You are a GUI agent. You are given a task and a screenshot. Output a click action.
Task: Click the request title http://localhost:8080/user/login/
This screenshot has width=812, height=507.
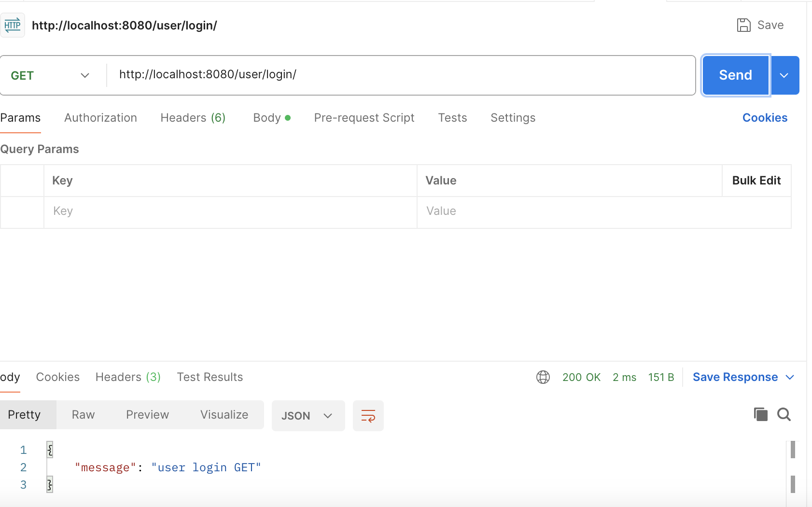125,25
